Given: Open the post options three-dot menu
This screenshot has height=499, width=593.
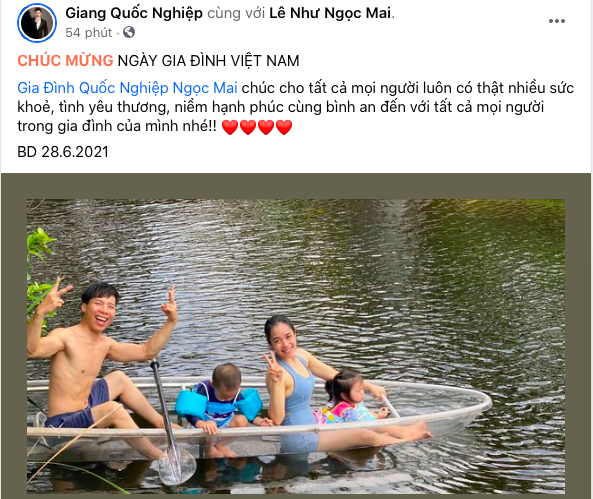Looking at the screenshot, I should click(557, 21).
